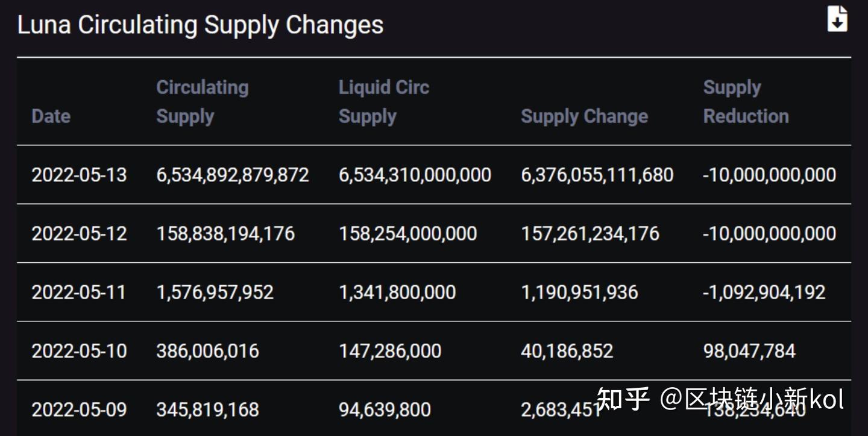Select the 2022-05-09 date cell
This screenshot has height=436, width=868.
(x=79, y=410)
